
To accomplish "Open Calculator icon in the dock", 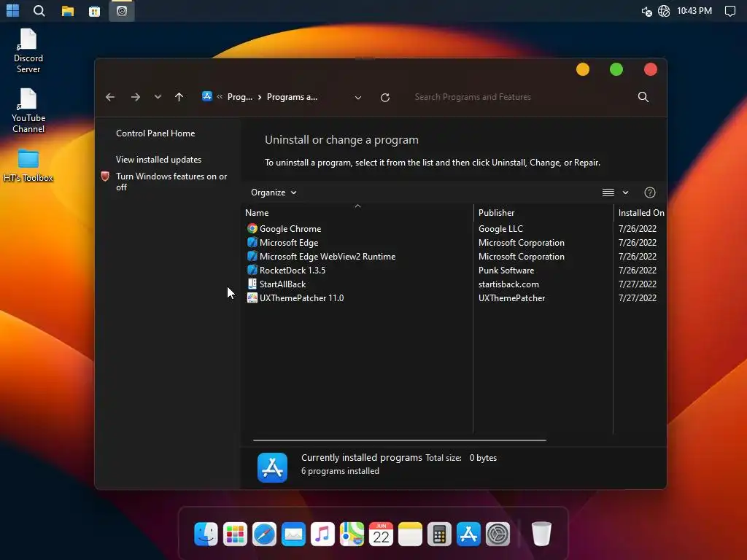I will [x=439, y=534].
